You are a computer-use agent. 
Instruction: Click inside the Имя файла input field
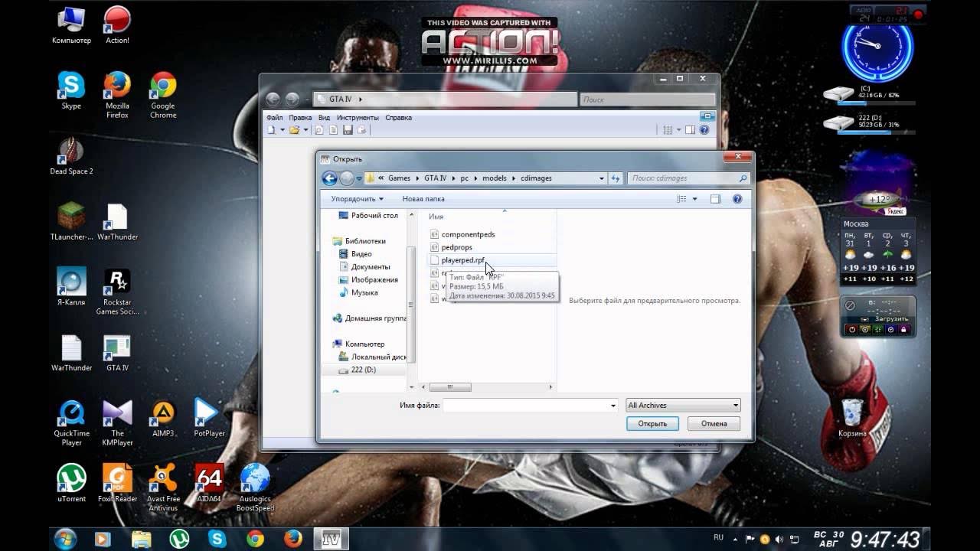click(x=526, y=405)
